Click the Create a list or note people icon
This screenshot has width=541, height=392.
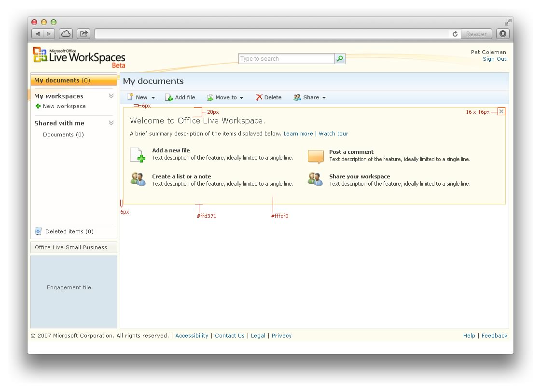click(138, 179)
